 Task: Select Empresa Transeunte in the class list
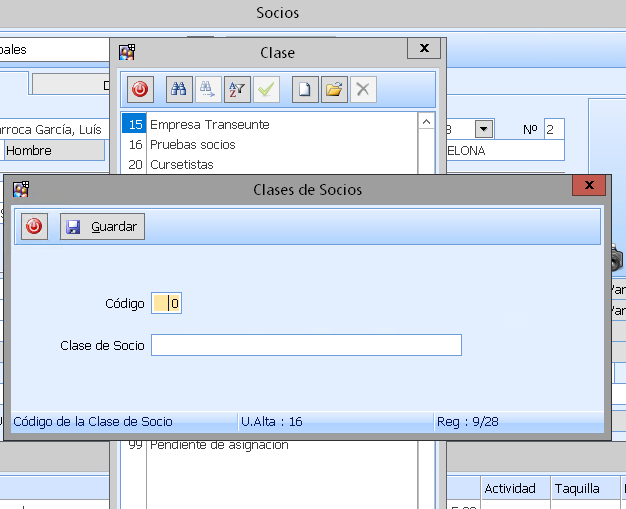pos(209,125)
